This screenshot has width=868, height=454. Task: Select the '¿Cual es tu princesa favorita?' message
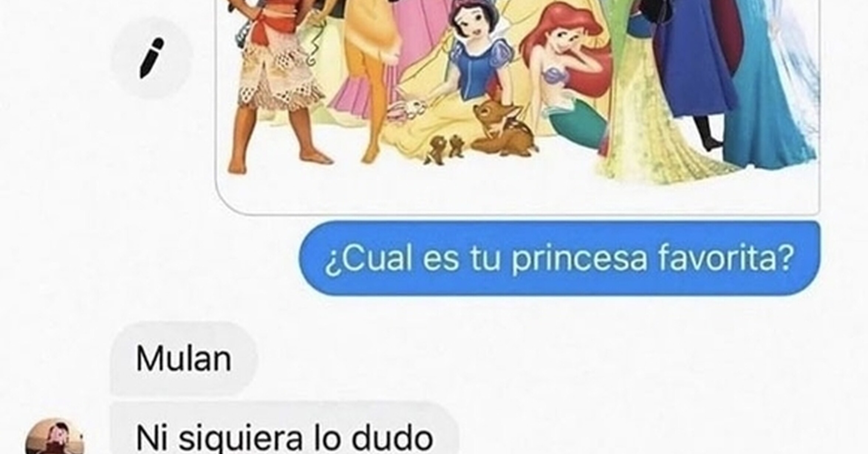(x=559, y=258)
